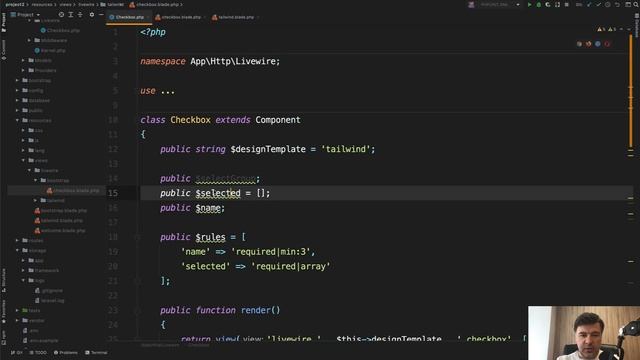Viewport: 640px width, 360px height.
Task: Expand the Models folder
Action: pos(23,60)
